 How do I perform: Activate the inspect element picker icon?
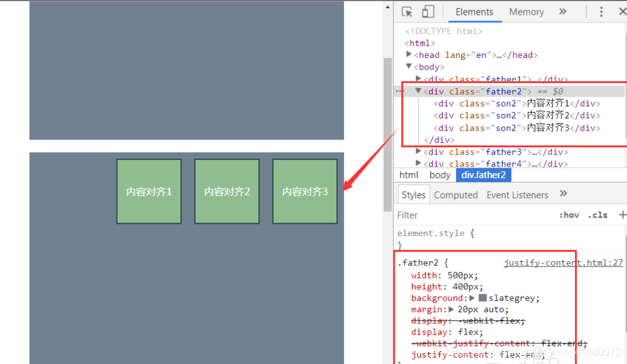(407, 12)
